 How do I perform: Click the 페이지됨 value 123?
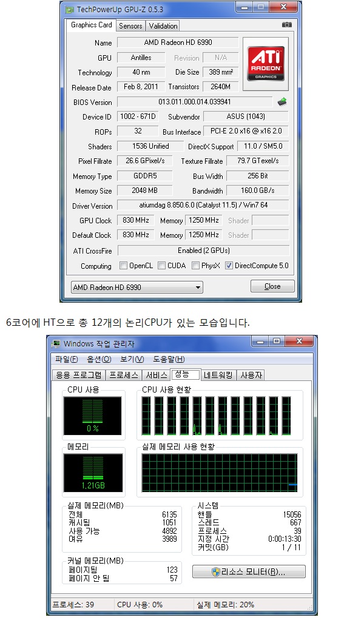tap(172, 570)
